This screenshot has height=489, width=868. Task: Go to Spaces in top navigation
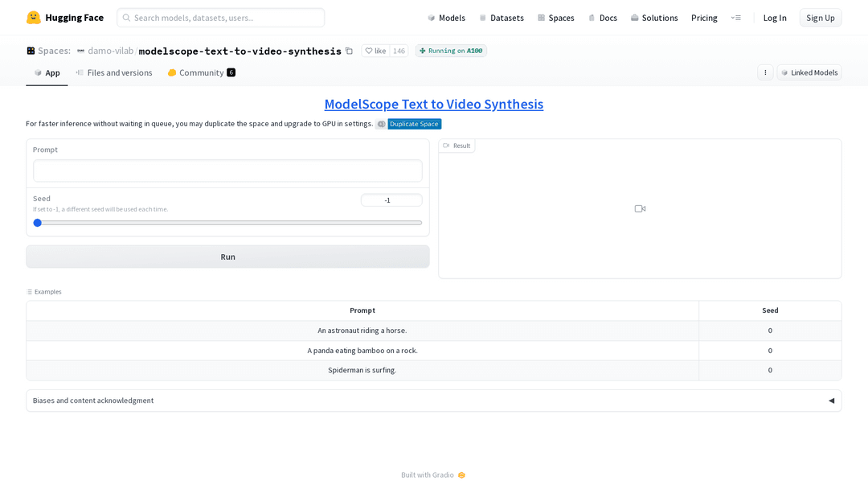tap(556, 18)
